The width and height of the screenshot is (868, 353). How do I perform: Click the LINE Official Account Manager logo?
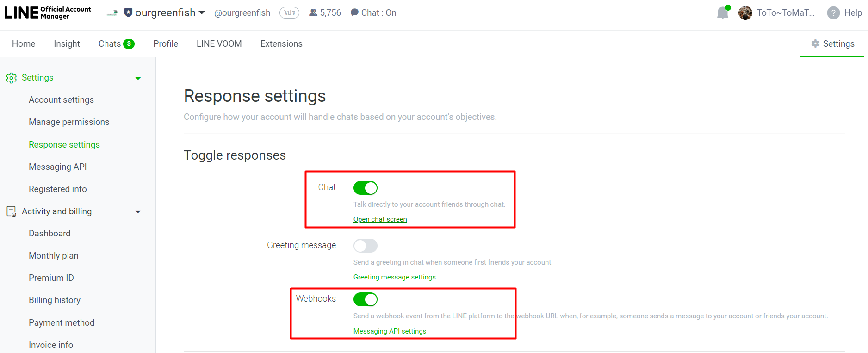point(46,12)
